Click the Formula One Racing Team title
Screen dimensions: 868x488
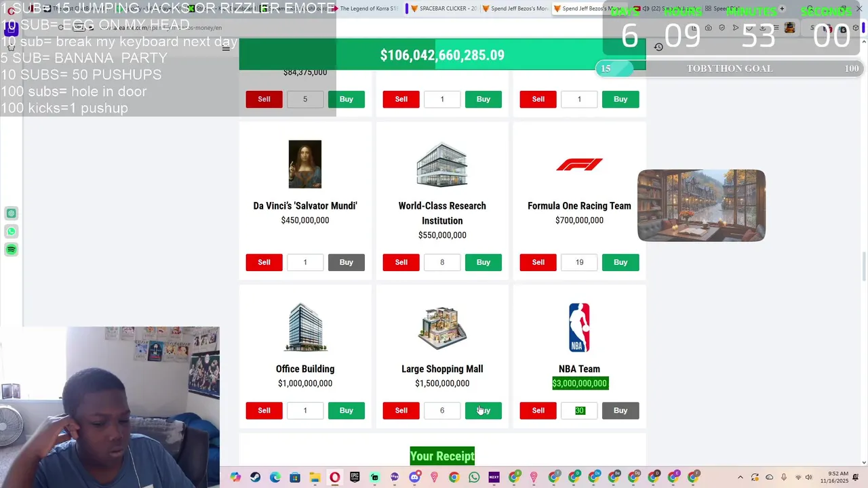[579, 206]
